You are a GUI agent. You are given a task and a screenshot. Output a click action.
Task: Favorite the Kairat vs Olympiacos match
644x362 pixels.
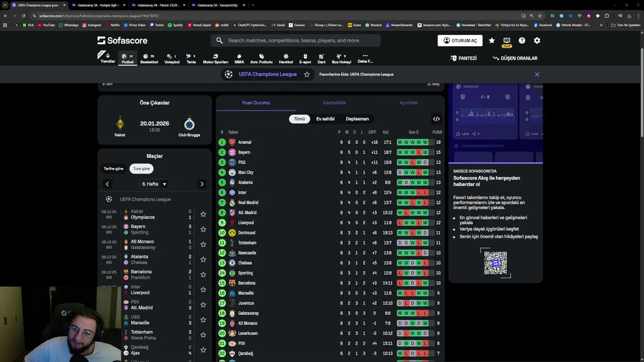(x=203, y=214)
